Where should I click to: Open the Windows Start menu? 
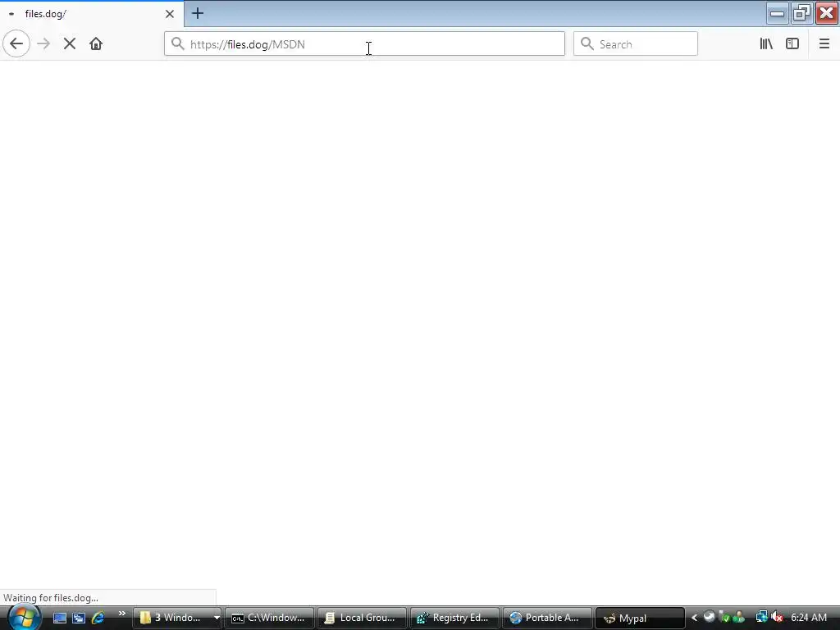(24, 618)
